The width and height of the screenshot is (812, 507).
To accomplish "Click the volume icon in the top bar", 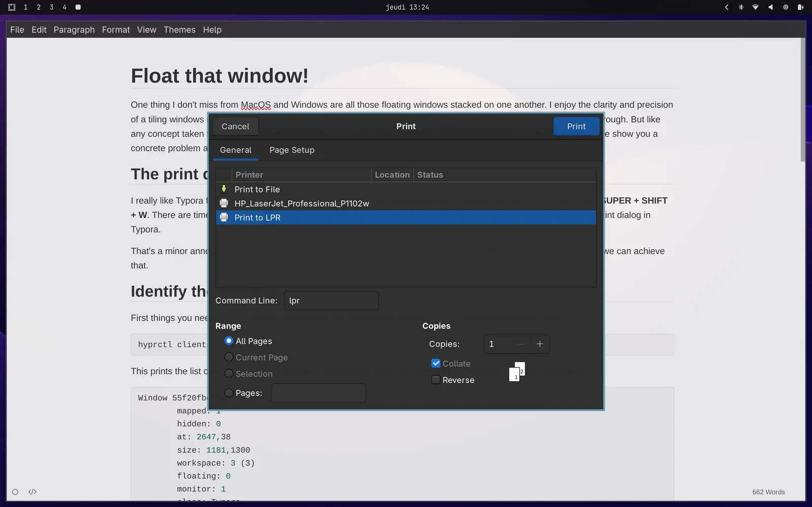I will pos(770,7).
